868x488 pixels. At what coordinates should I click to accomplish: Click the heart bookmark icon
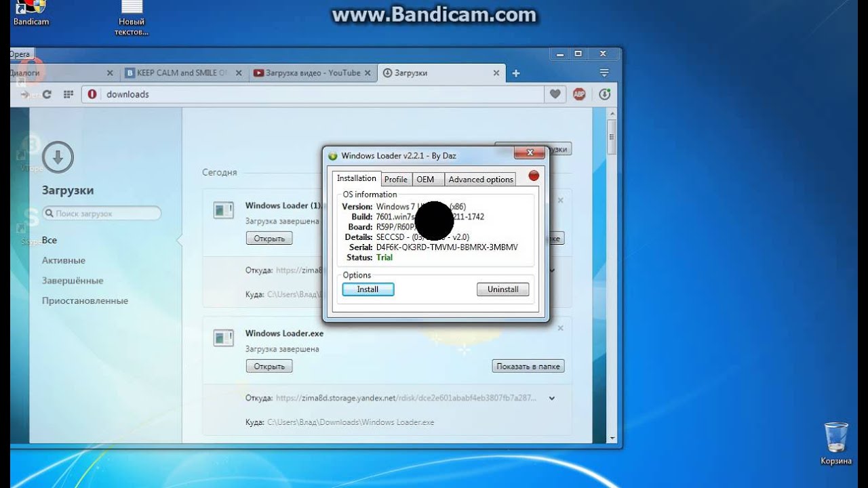tap(555, 94)
